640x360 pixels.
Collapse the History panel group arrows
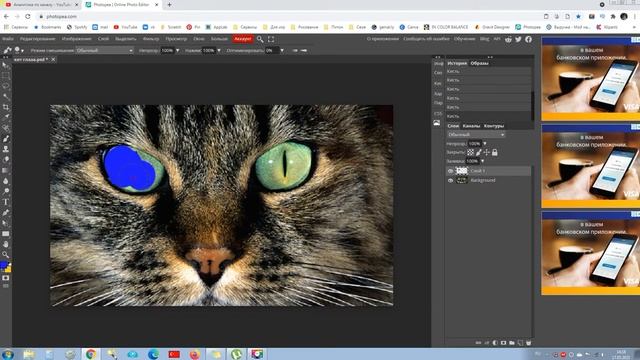click(490, 57)
